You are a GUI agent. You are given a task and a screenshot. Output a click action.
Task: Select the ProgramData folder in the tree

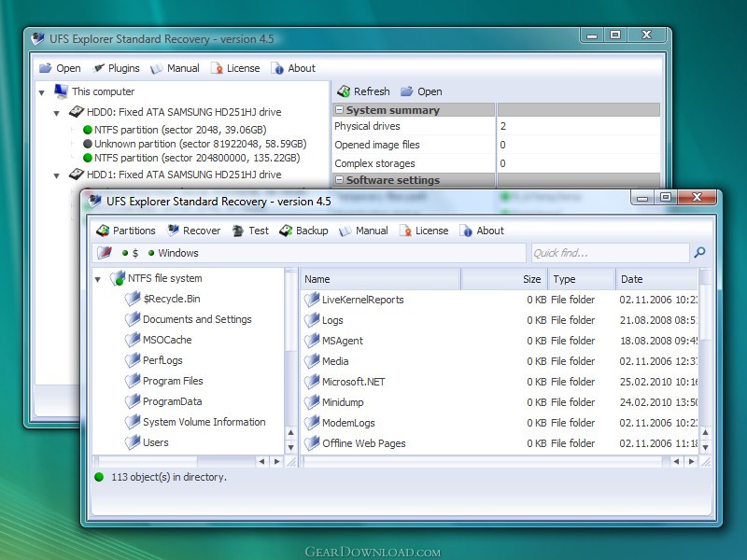coord(163,401)
